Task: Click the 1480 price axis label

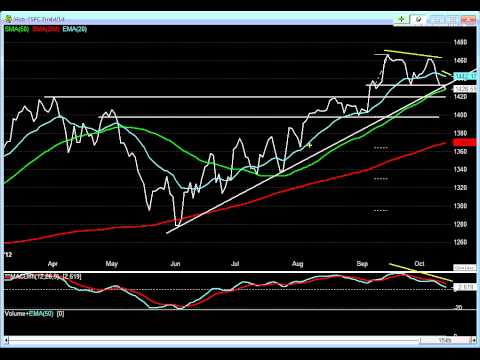Action: coord(460,42)
